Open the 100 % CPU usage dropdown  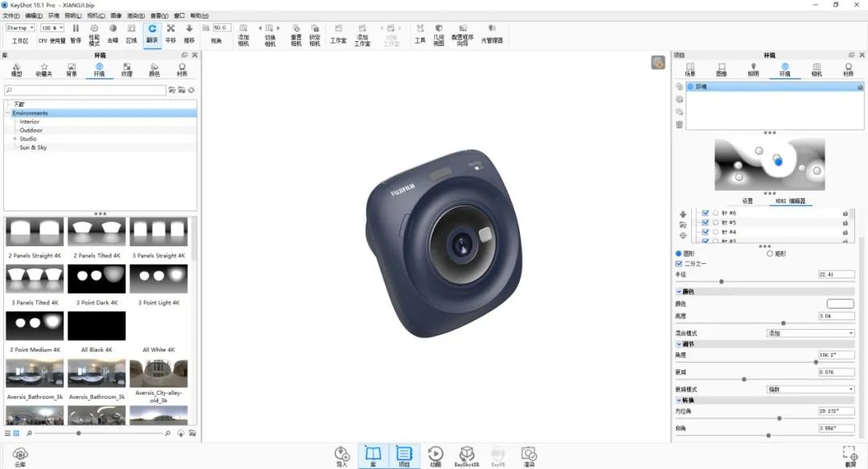pos(52,27)
